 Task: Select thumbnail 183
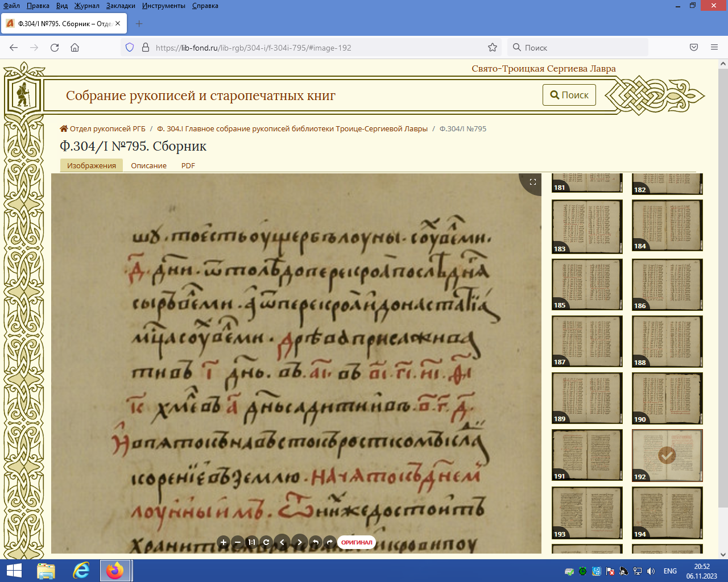[587, 227]
